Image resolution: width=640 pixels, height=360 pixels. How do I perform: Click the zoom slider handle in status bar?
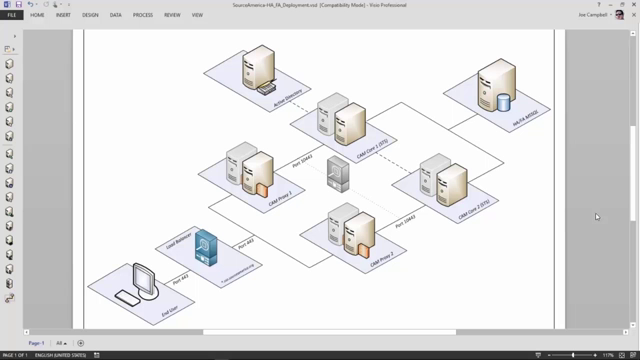click(573, 355)
